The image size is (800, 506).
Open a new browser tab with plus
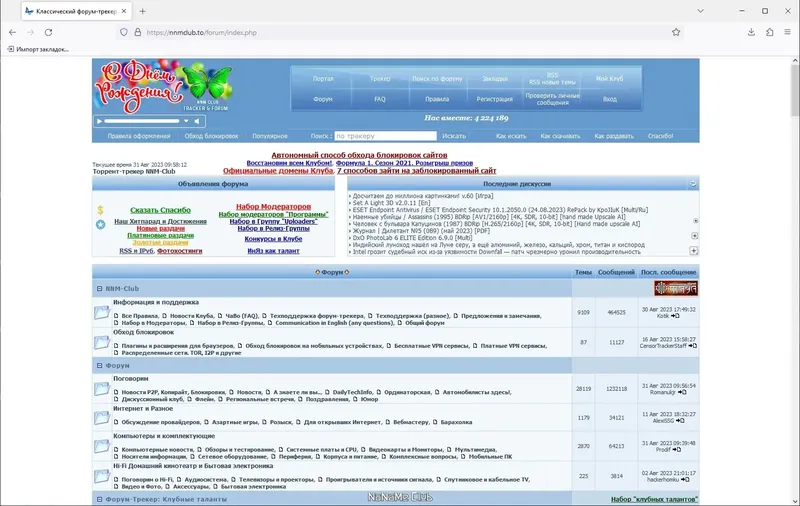[x=142, y=11]
